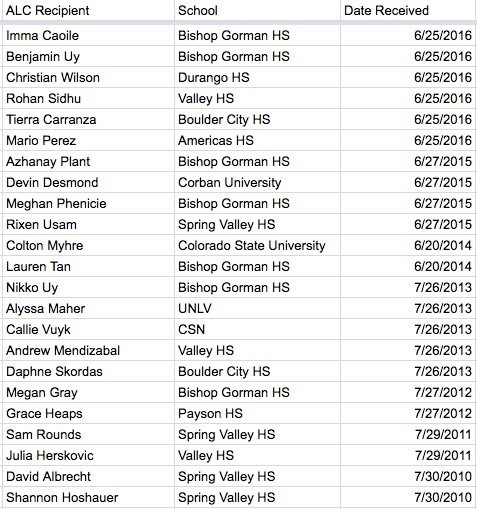Click the Payson HS cell

(x=257, y=413)
